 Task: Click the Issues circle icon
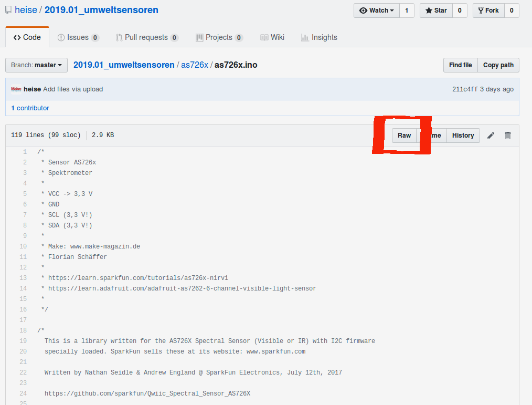(61, 38)
